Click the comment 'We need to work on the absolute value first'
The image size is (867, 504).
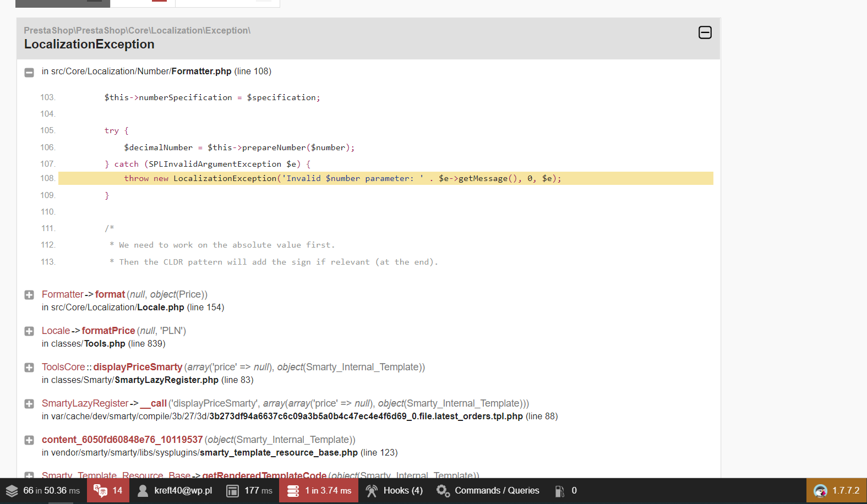[222, 245]
